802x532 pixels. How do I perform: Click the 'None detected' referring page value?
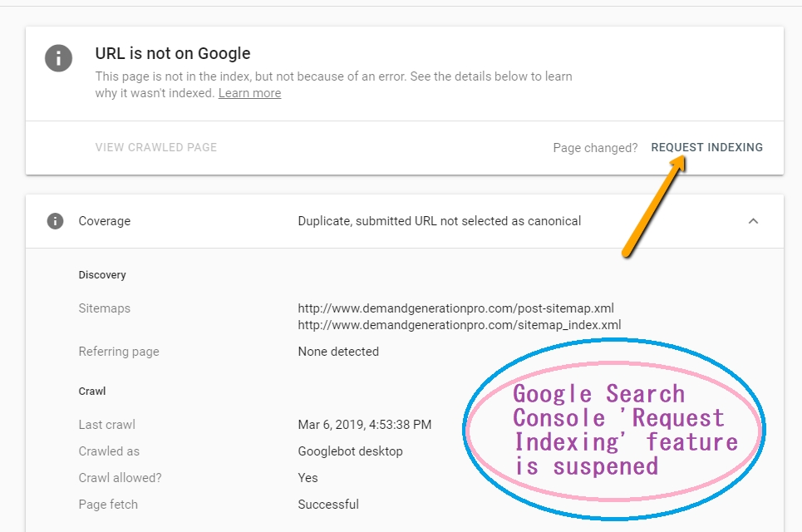pos(338,352)
